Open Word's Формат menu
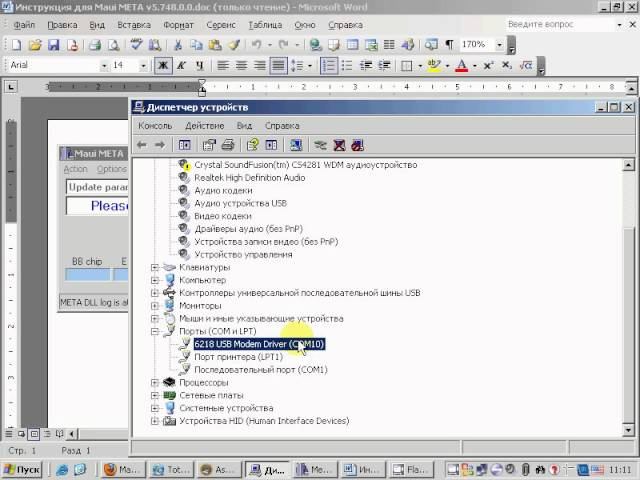 pyautogui.click(x=178, y=25)
